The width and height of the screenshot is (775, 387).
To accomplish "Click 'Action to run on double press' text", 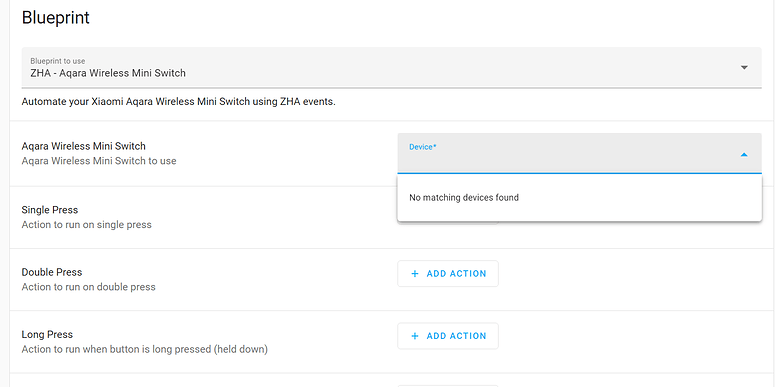I will [x=88, y=287].
